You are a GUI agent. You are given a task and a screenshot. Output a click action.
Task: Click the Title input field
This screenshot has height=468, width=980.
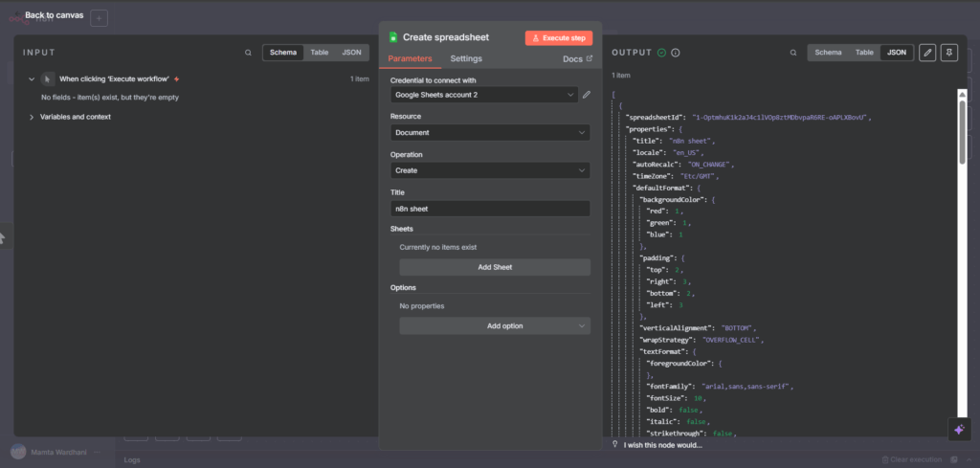(490, 208)
